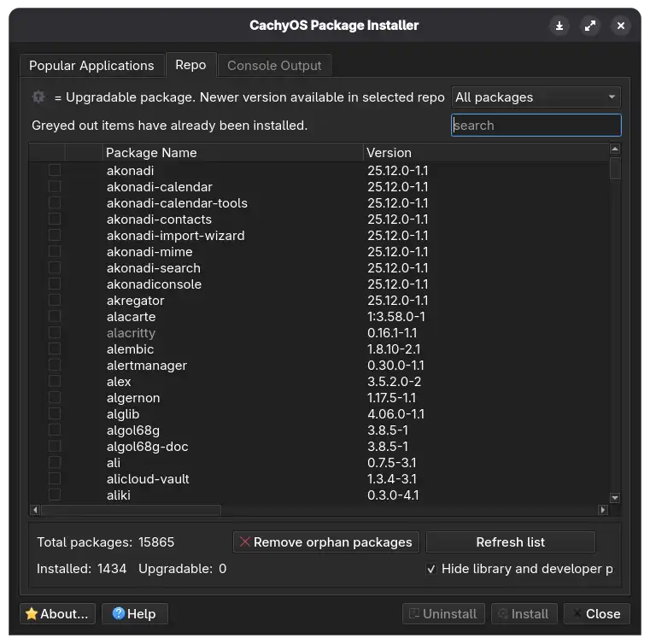650x644 pixels.
Task: Click the upgradable package gear icon
Action: point(38,97)
